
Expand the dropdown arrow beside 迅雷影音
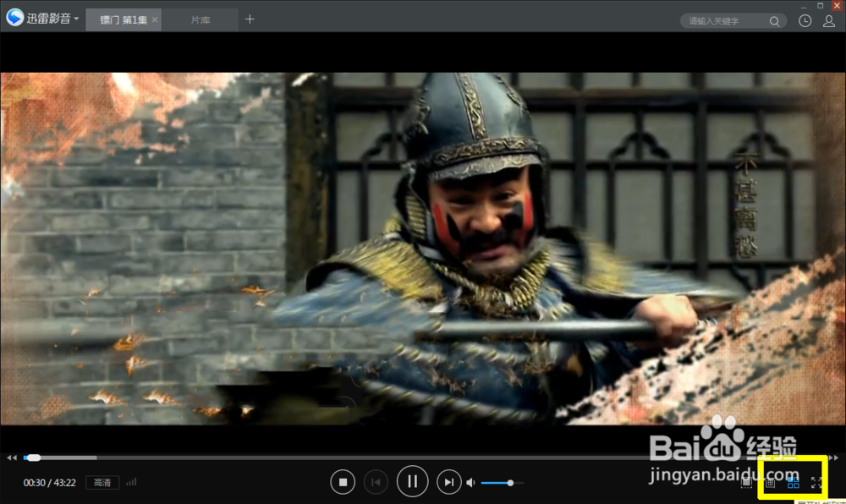click(x=77, y=19)
